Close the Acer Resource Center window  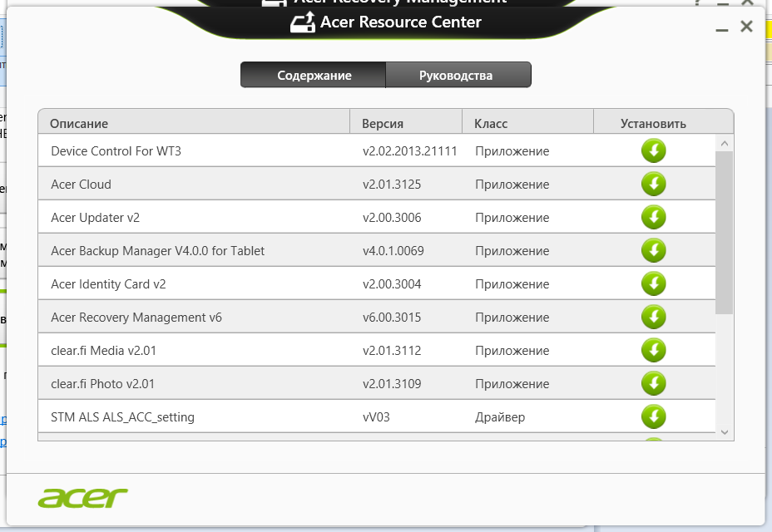point(746,26)
